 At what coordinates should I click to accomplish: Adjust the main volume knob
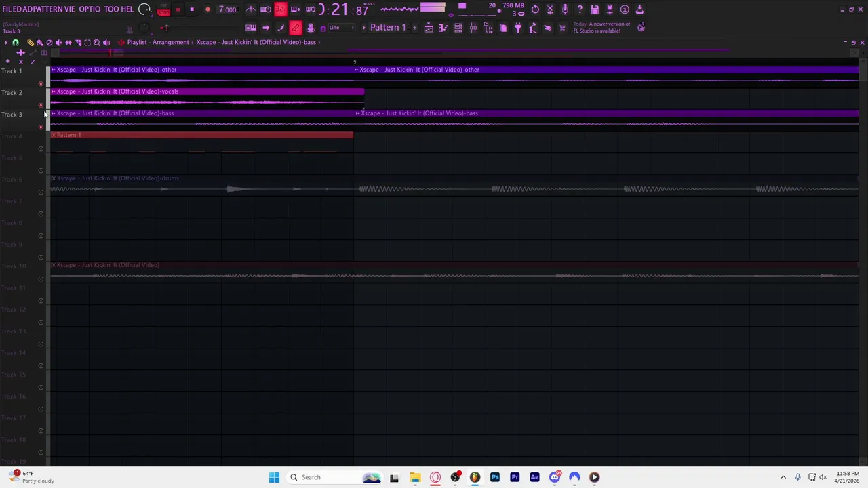[x=144, y=9]
